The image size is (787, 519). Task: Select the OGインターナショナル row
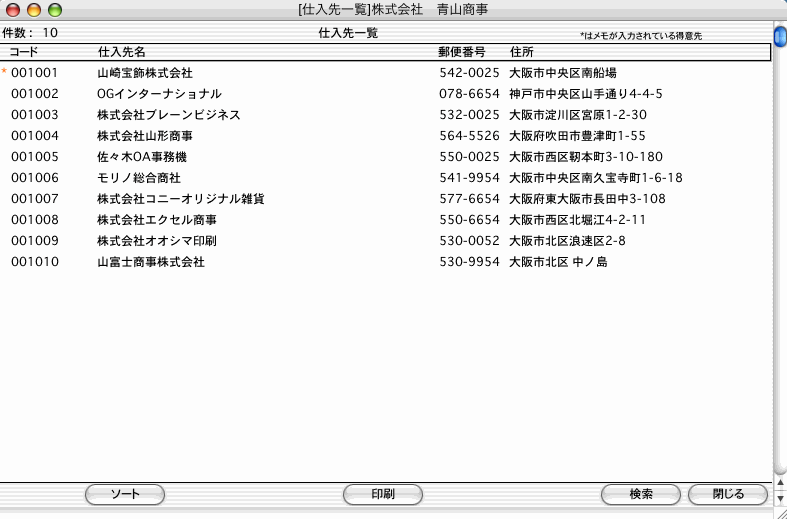point(159,94)
